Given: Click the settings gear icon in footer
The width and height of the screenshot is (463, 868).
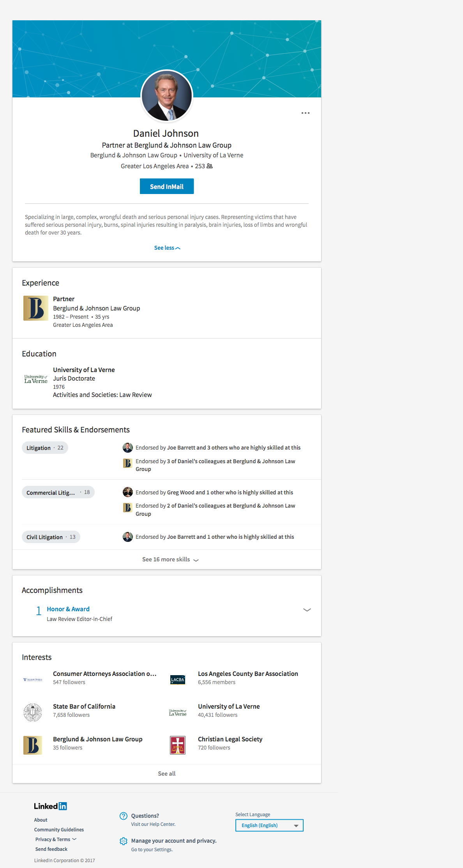Looking at the screenshot, I should click(x=124, y=841).
